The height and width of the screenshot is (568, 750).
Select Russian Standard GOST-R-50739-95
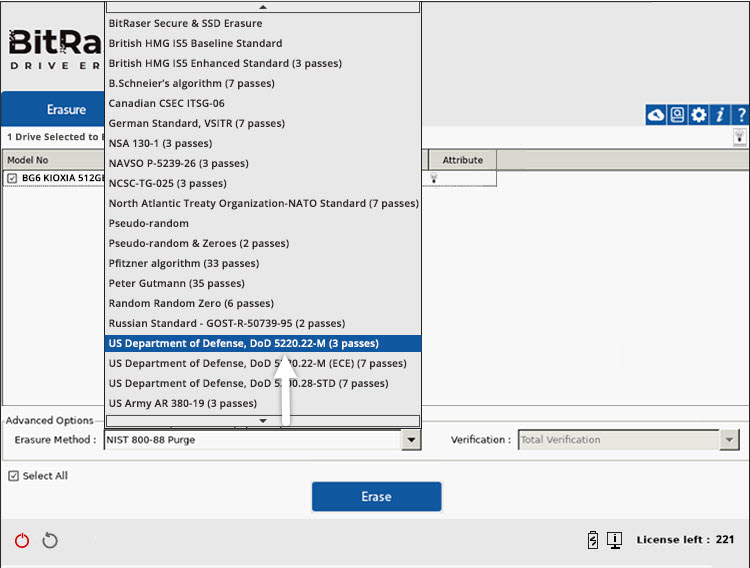tap(263, 324)
